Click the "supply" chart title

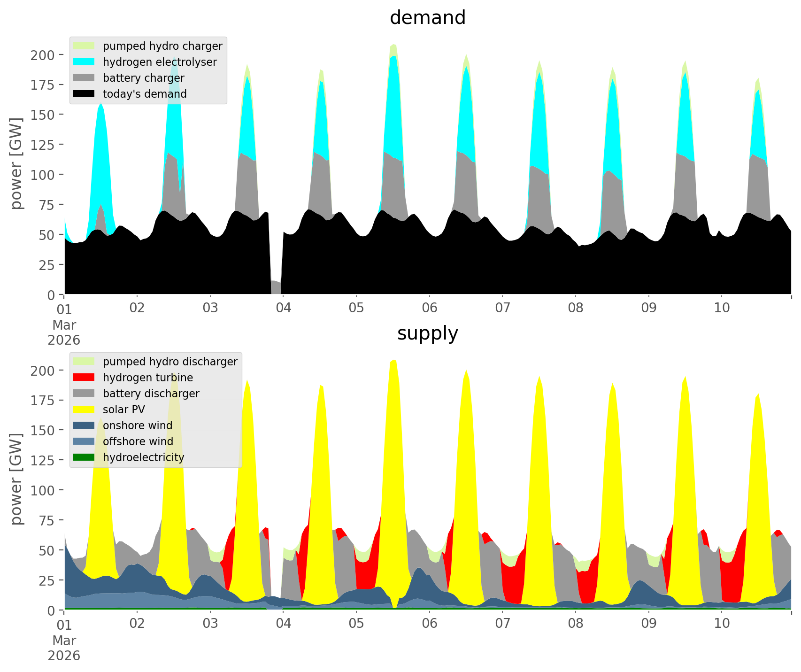click(427, 333)
